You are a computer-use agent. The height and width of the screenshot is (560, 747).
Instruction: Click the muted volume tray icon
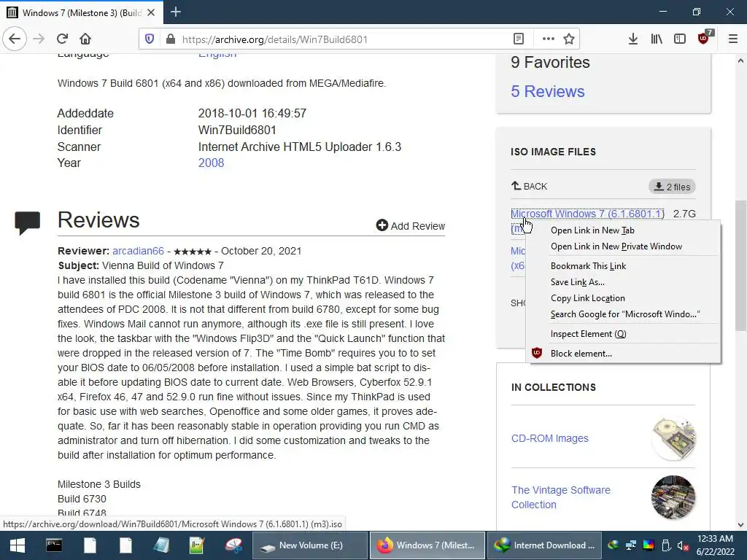tap(683, 545)
